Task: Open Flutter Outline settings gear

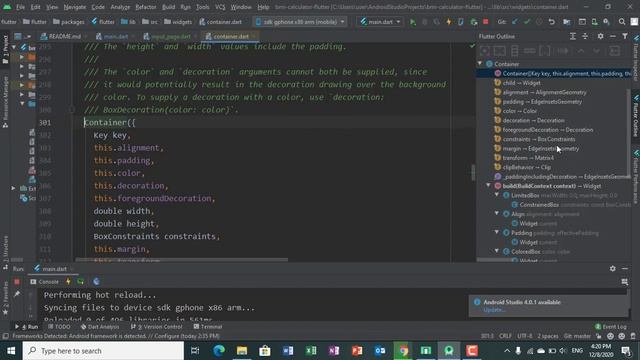Action: 600,36
